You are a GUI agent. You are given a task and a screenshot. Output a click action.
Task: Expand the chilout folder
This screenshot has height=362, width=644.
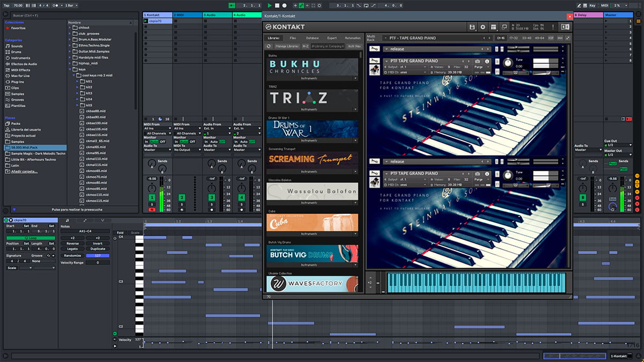(x=70, y=27)
